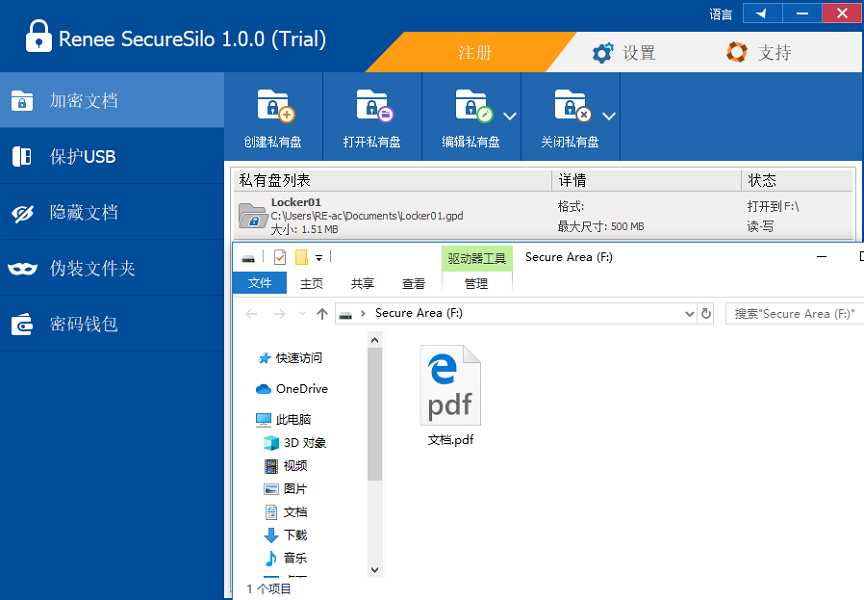864x600 pixels.
Task: Select 下载 in the navigation pane
Action: click(x=286, y=535)
